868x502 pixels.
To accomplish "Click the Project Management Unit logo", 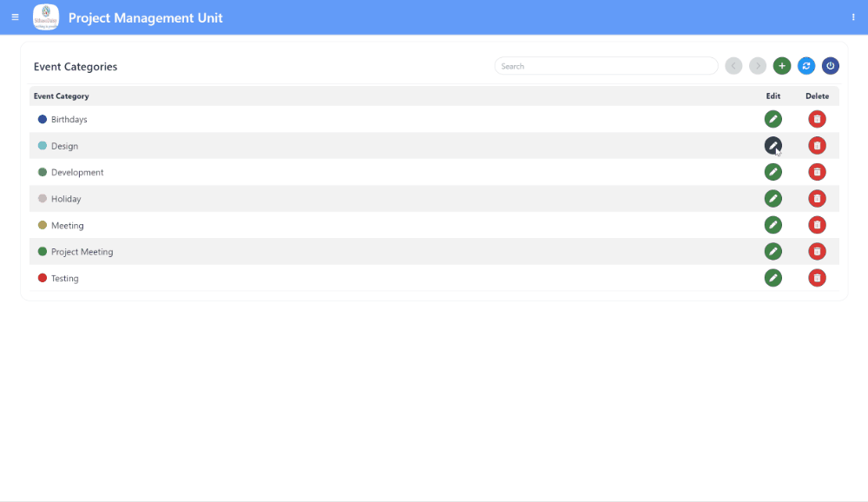I will pos(46,17).
